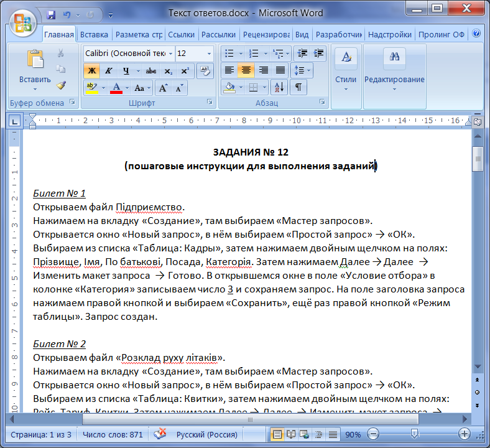Click the Страница: 1 из 3 indicator

(x=41, y=434)
